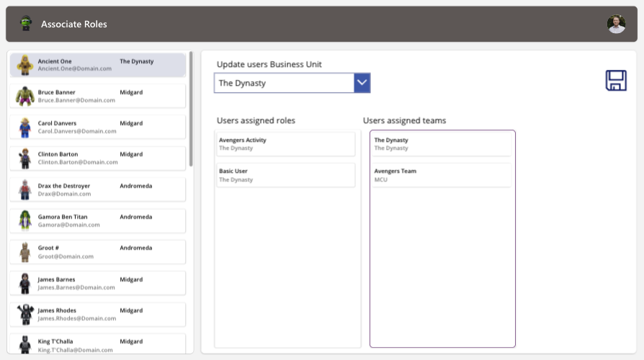
Task: Click the user list vertical scrollbar
Action: (191, 109)
